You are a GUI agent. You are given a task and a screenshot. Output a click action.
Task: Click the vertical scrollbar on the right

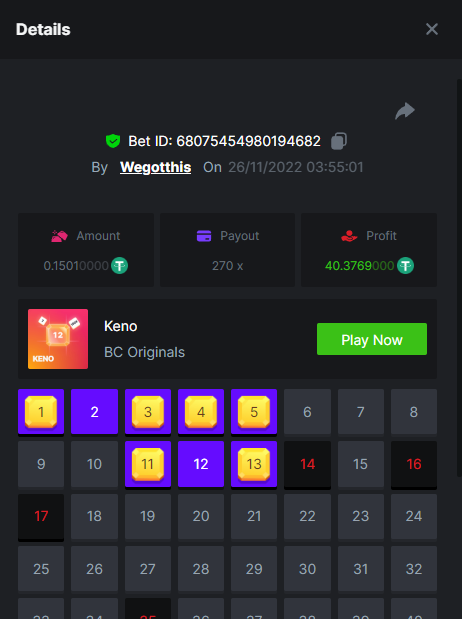pos(459,278)
